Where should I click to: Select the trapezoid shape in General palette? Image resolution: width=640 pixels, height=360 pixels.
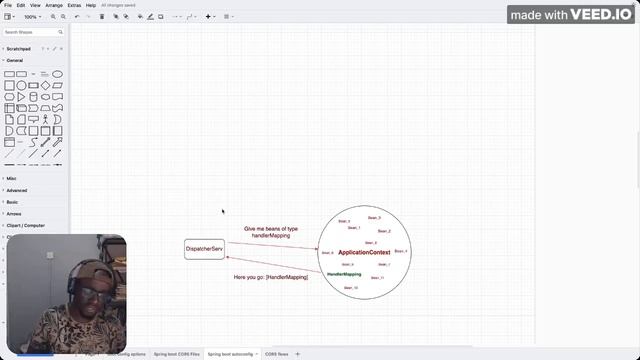click(x=45, y=108)
